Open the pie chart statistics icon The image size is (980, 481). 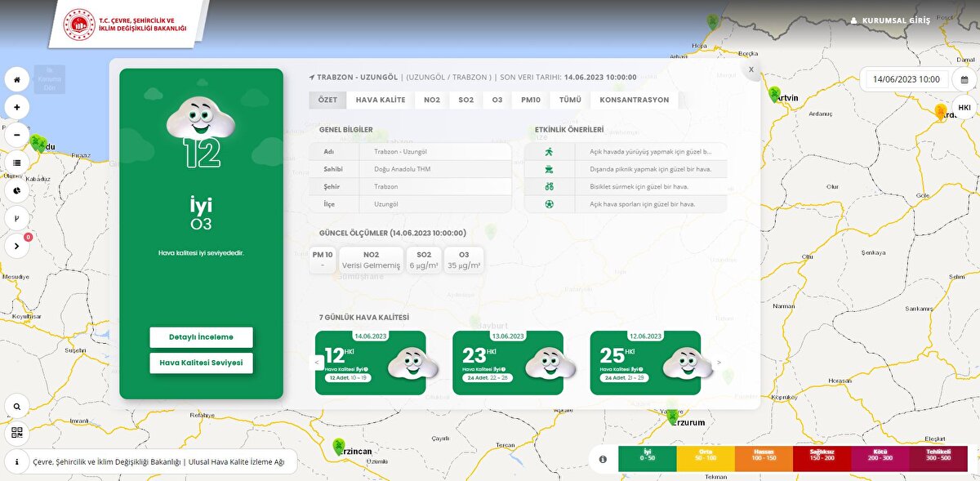pyautogui.click(x=17, y=190)
